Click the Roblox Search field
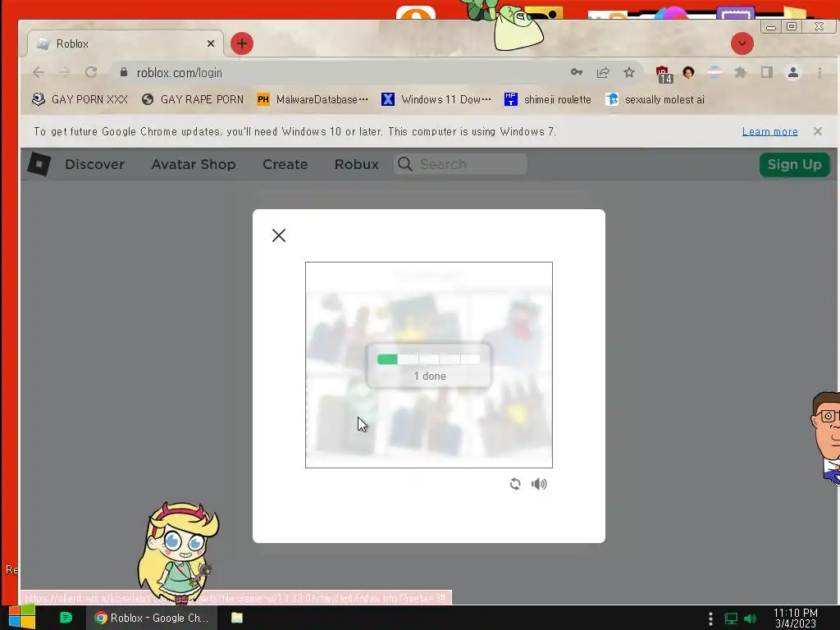The width and height of the screenshot is (840, 630). [x=460, y=164]
